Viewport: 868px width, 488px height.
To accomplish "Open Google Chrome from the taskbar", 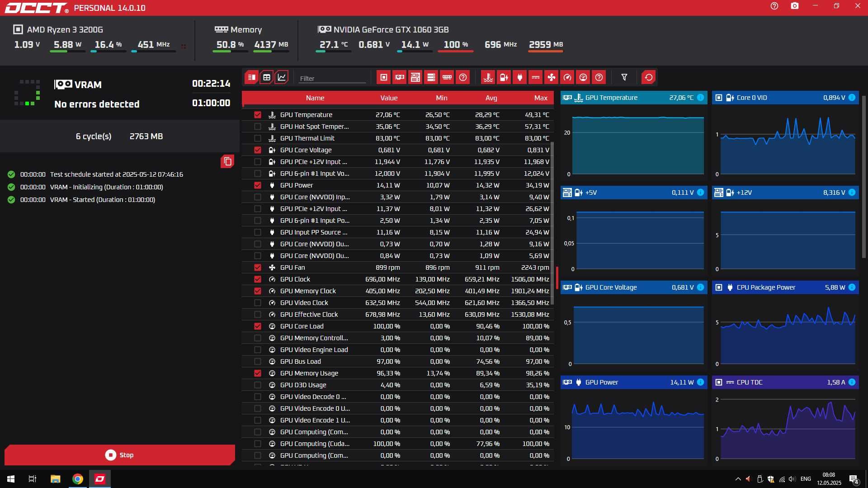I will click(78, 479).
